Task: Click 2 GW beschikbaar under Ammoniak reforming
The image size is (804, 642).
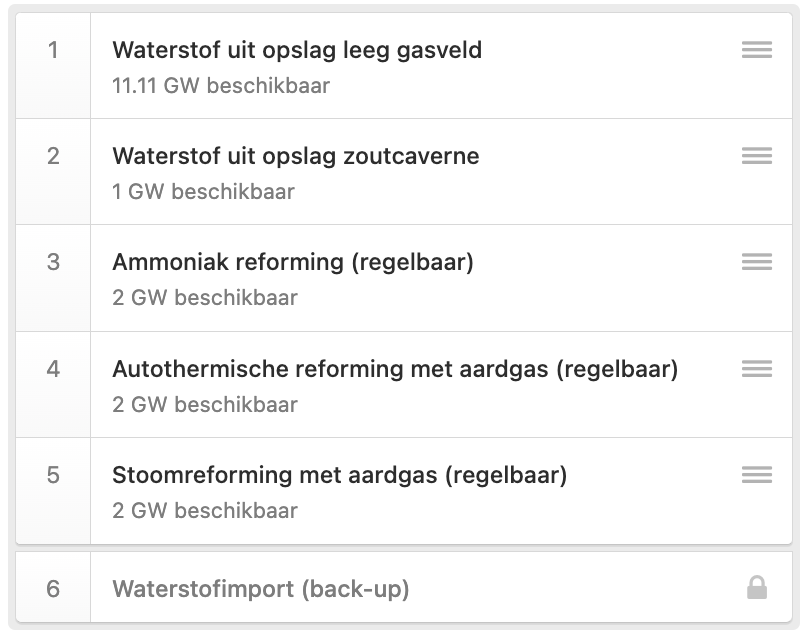Action: (205, 298)
